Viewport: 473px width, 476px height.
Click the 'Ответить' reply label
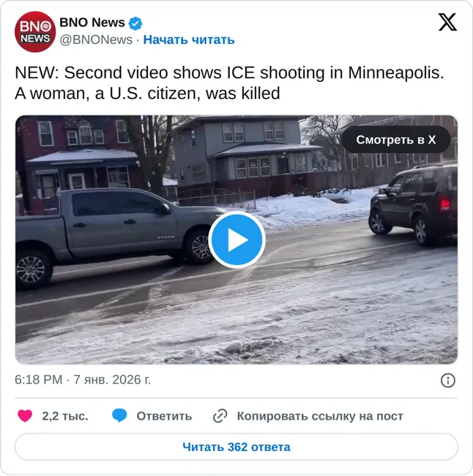(164, 416)
